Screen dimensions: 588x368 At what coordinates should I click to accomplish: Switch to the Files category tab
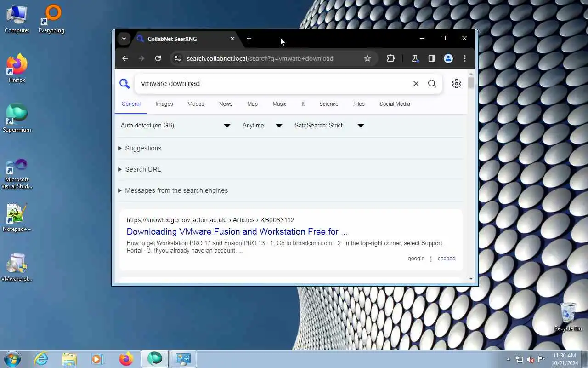point(359,104)
